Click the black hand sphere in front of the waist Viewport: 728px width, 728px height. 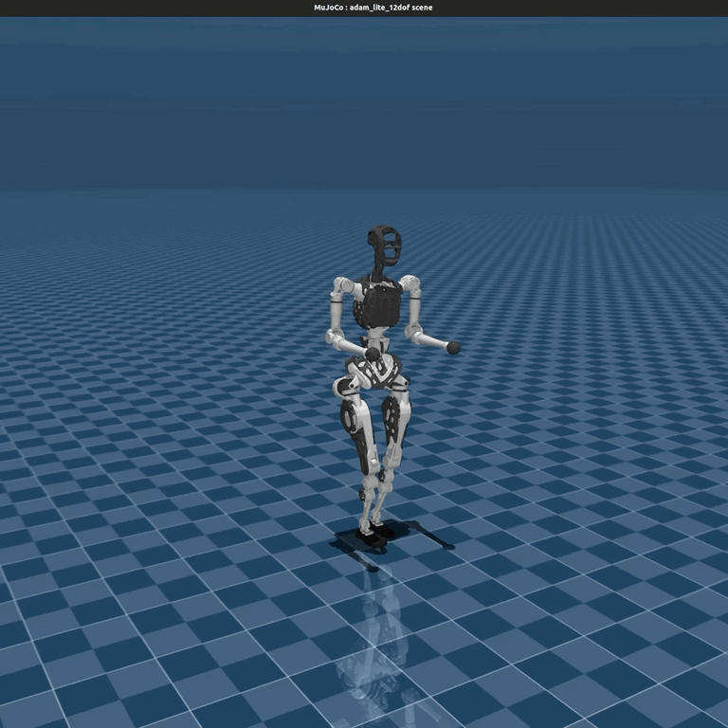point(372,355)
